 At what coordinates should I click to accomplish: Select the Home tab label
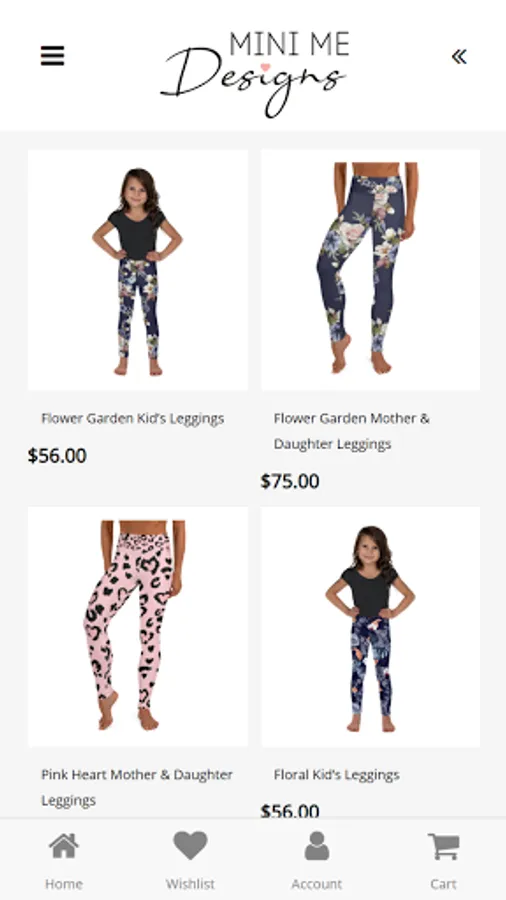(64, 884)
